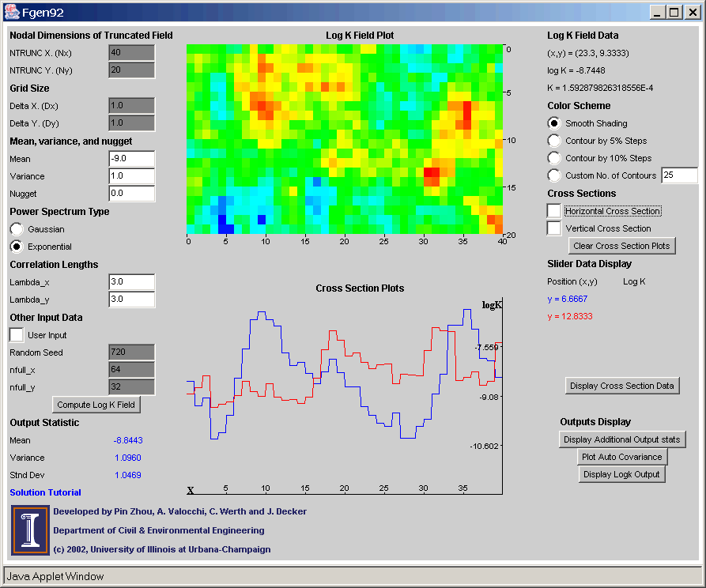The height and width of the screenshot is (588, 706).
Task: Select Contour by 5% Steps
Action: coord(555,141)
